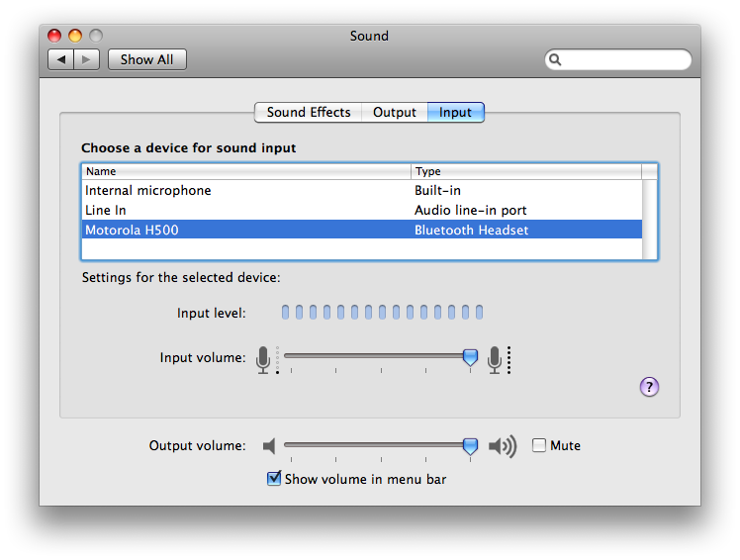Click the small microphone icon for minimum input

[263, 358]
